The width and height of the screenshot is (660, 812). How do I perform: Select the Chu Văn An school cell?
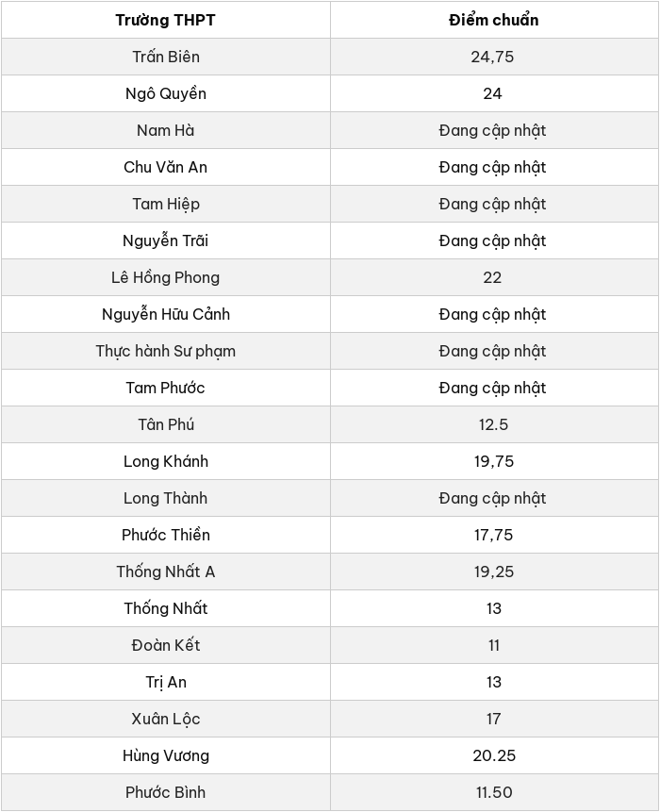(166, 167)
